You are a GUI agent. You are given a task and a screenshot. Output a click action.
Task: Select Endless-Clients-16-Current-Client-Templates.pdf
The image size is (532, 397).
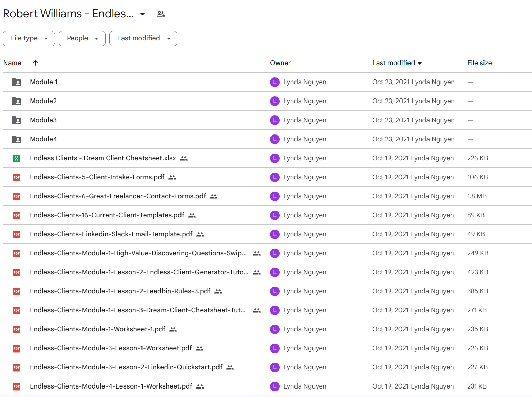[x=107, y=215]
